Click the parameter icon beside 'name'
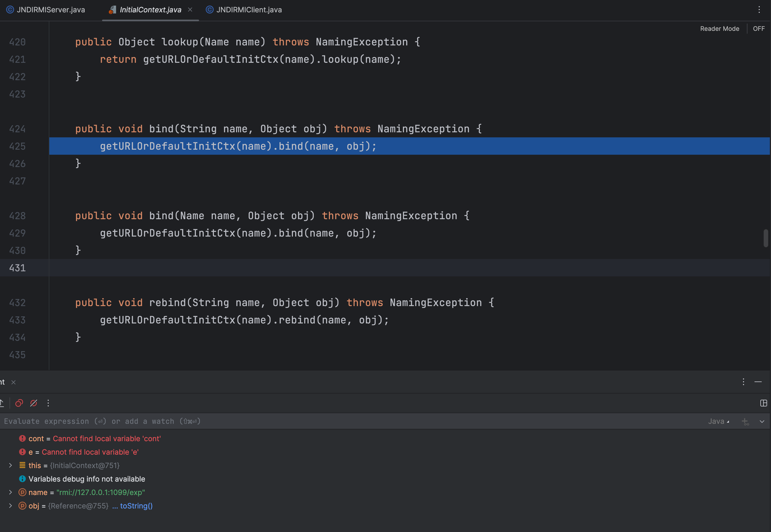Viewport: 771px width, 532px height. click(x=22, y=492)
